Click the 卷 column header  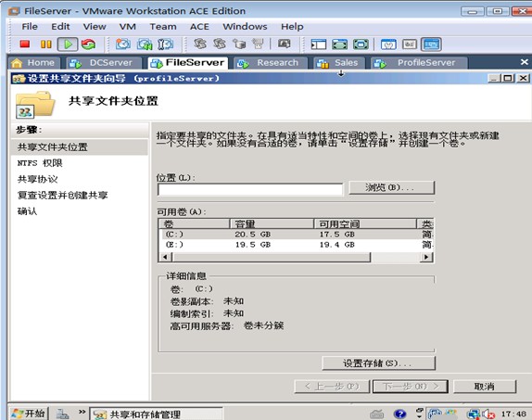click(x=195, y=224)
